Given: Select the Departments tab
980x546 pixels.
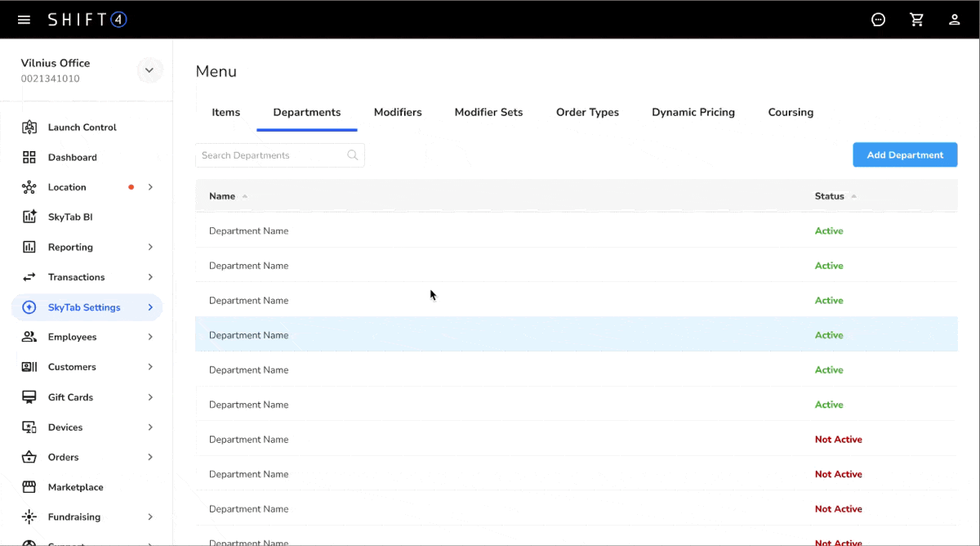Looking at the screenshot, I should (x=307, y=113).
